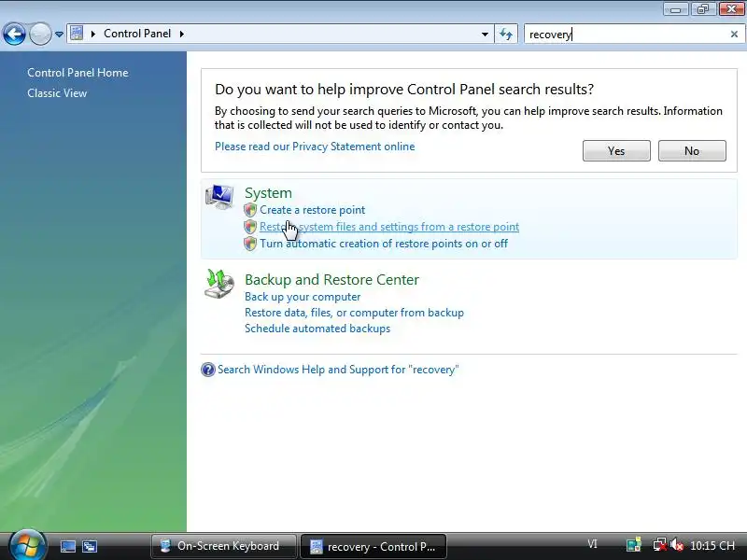Open the network status tray icon
747x560 pixels.
point(660,545)
